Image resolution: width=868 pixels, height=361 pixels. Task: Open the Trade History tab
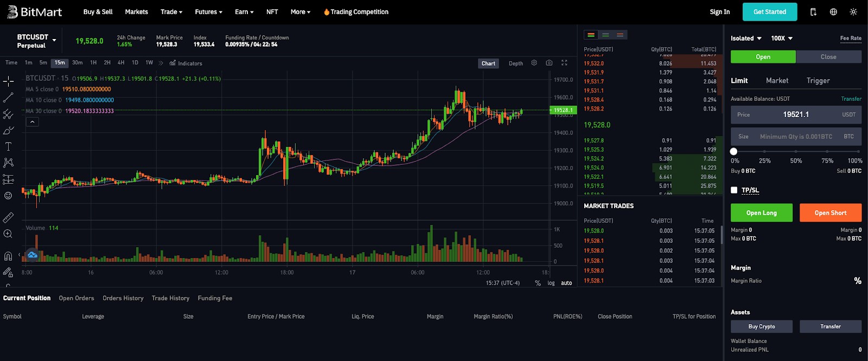point(170,298)
